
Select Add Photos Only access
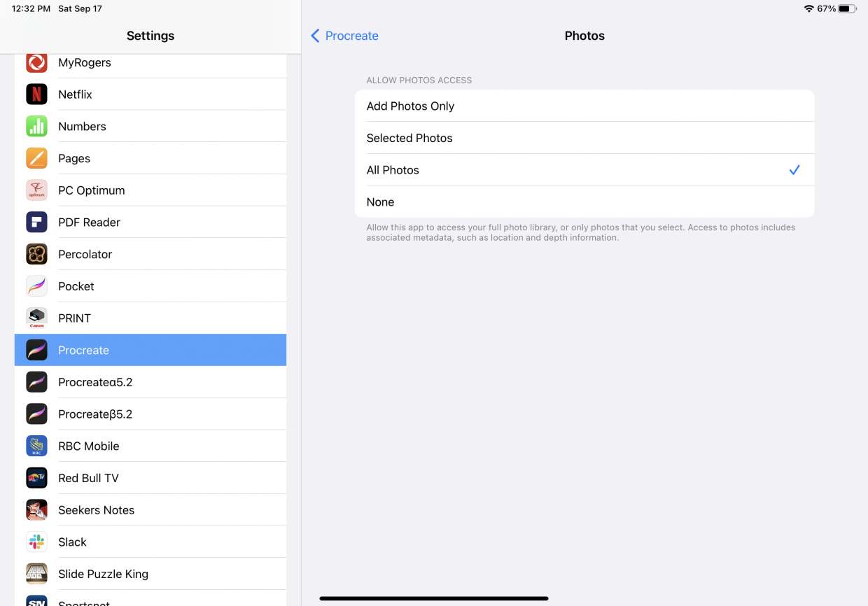pyautogui.click(x=584, y=106)
